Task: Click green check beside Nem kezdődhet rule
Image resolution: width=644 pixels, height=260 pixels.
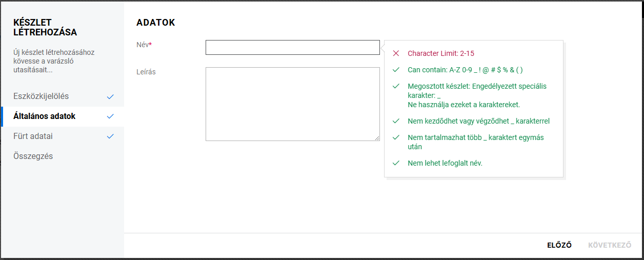Action: [x=396, y=122]
